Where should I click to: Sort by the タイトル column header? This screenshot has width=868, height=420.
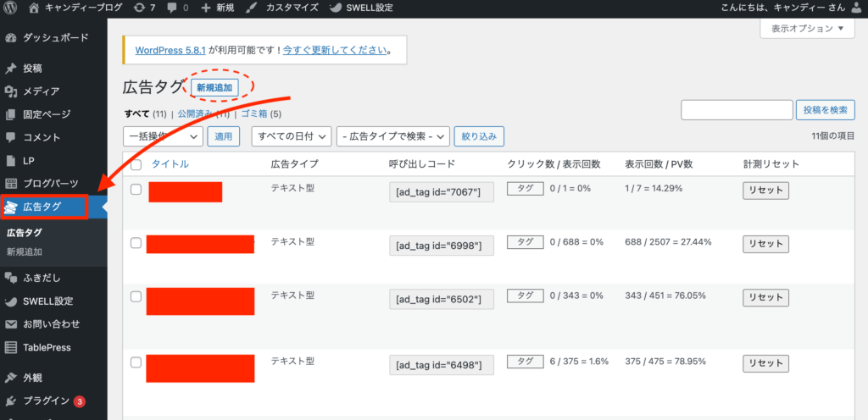point(170,164)
